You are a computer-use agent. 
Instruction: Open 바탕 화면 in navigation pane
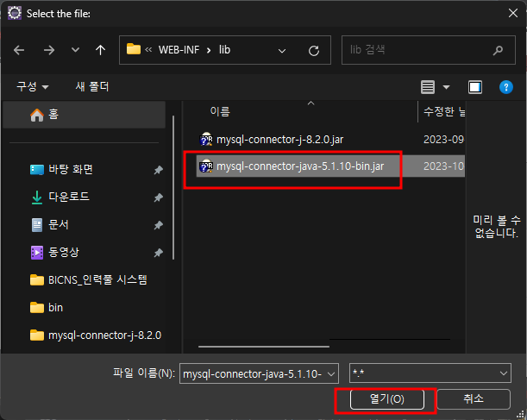(70, 169)
